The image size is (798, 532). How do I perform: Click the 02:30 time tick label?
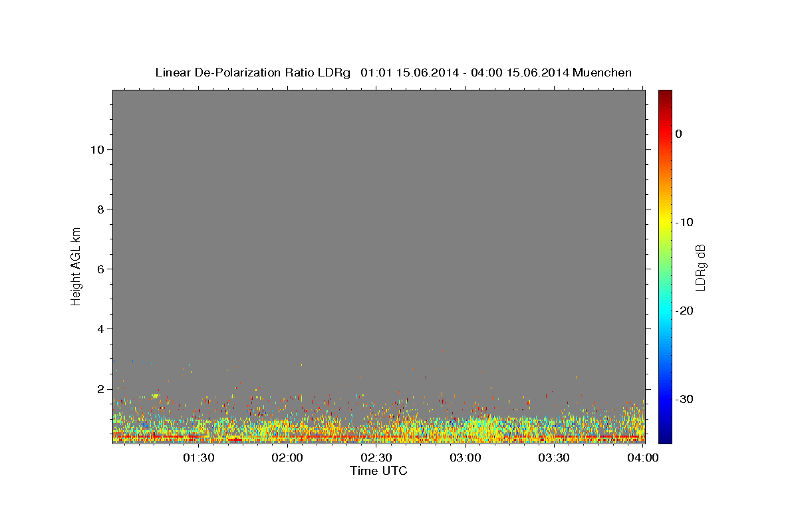[376, 458]
